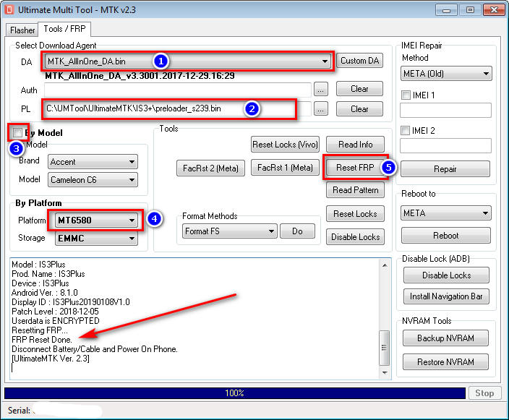This screenshot has width=509, height=420.
Task: Click the 'Resetting FRP...' log line
Action: click(x=40, y=330)
